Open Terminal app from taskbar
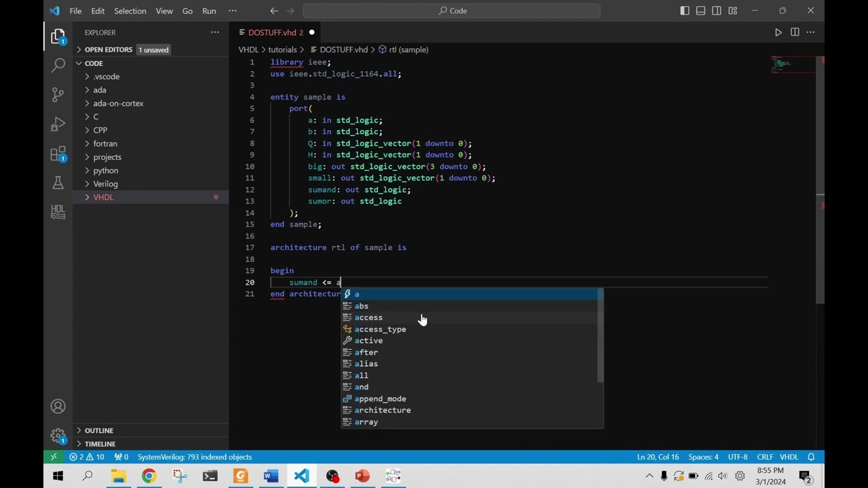This screenshot has height=488, width=868. coord(210,476)
